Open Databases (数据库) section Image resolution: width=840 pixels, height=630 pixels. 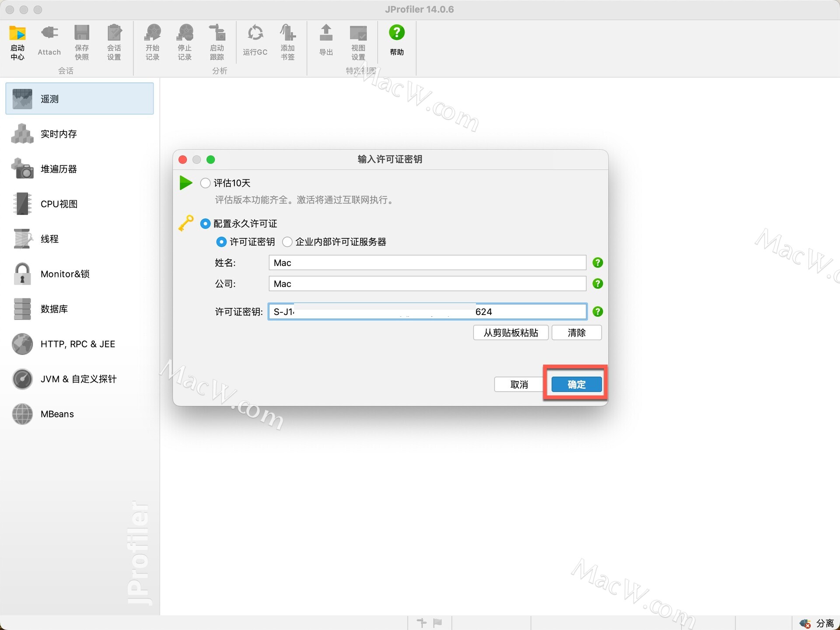[x=80, y=309]
